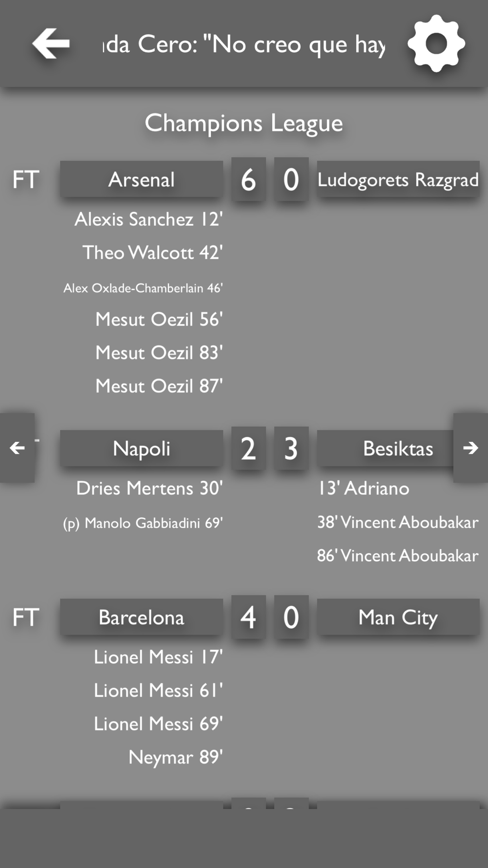Select the Arsenal team button
This screenshot has width=488, height=868.
click(x=142, y=179)
